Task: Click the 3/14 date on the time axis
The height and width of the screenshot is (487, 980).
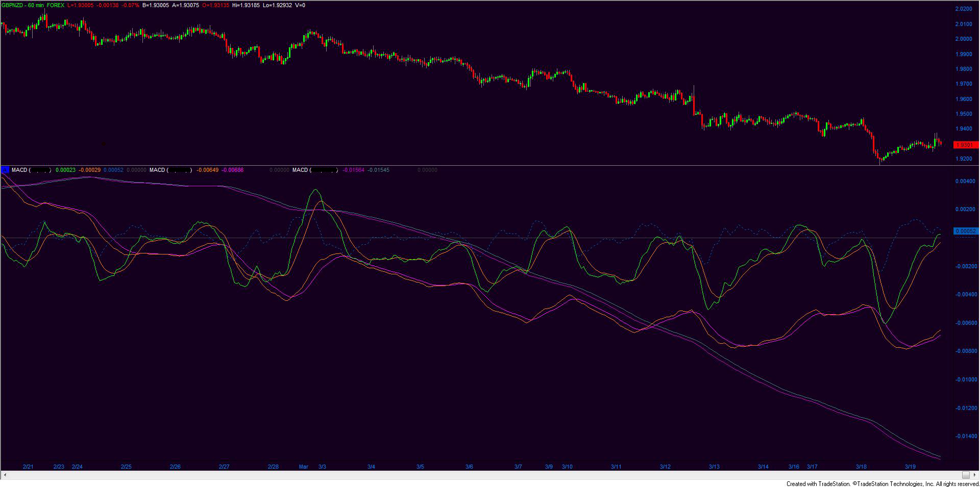Action: (763, 467)
